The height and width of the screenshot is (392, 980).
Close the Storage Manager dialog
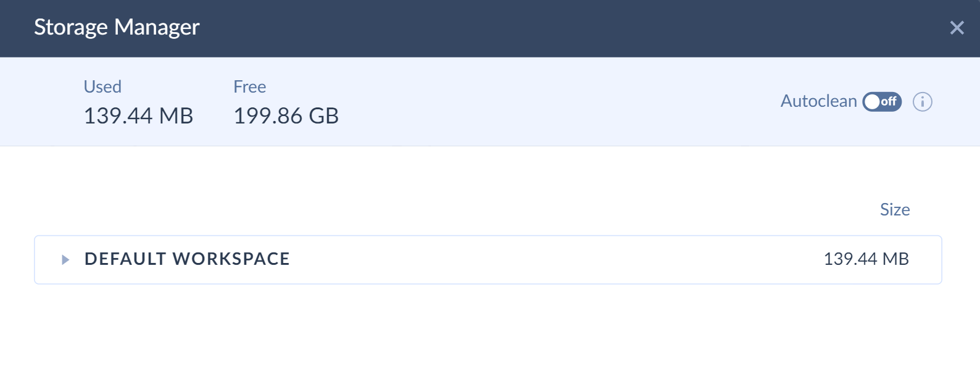click(x=957, y=28)
